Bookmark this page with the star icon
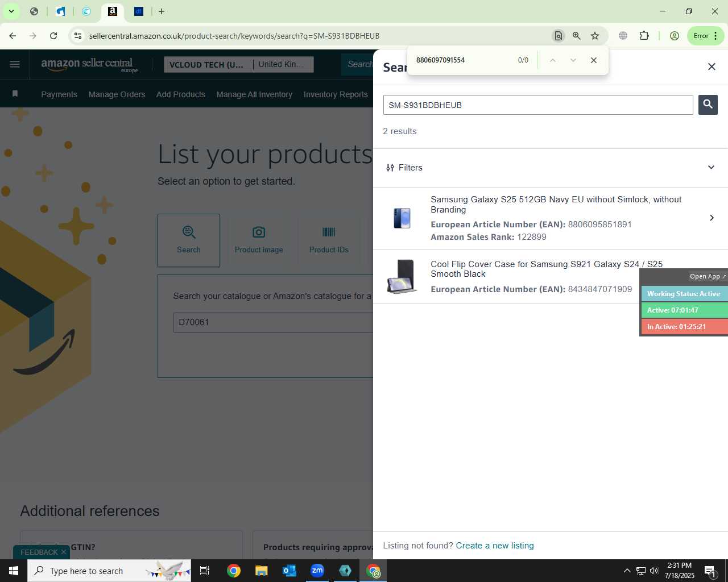Viewport: 728px width, 582px height. tap(595, 36)
